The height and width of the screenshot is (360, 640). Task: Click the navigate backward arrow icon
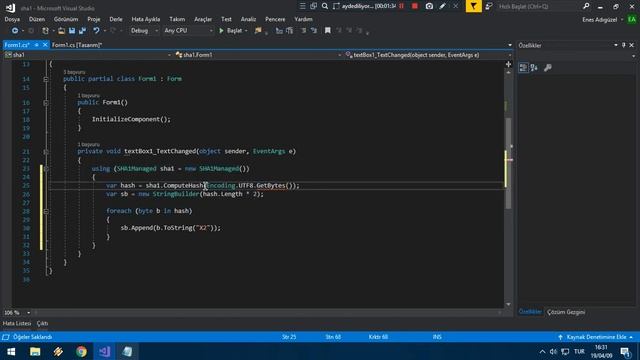pyautogui.click(x=15, y=31)
